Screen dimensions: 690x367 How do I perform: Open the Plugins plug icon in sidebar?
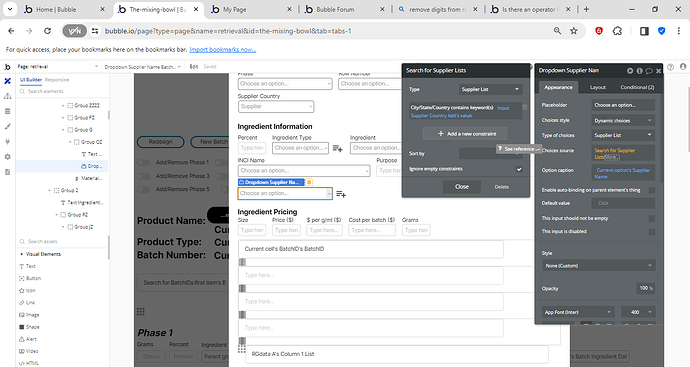click(x=7, y=142)
